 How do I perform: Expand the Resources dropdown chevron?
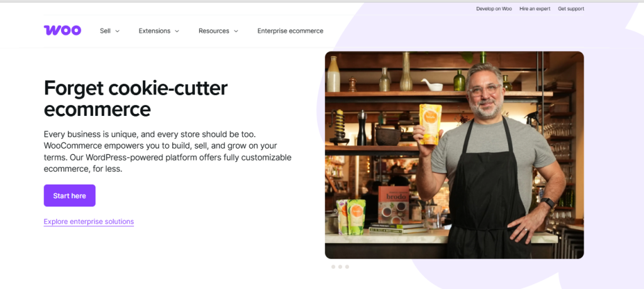[236, 31]
